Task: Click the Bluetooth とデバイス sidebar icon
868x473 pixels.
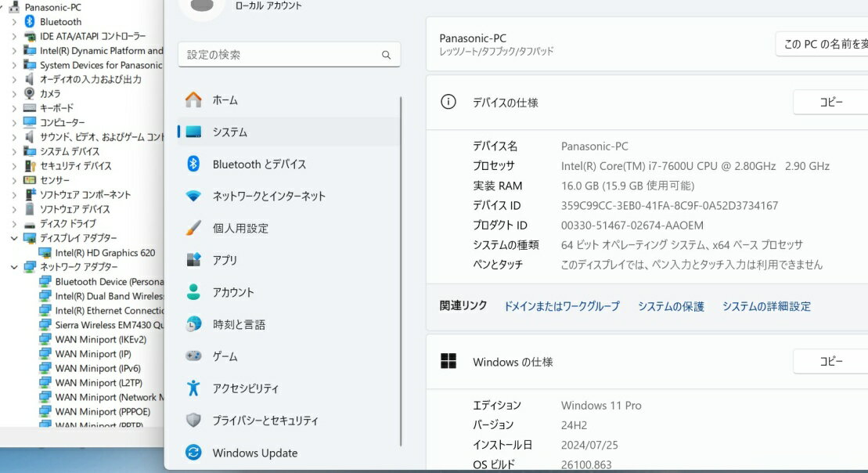Action: (193, 164)
